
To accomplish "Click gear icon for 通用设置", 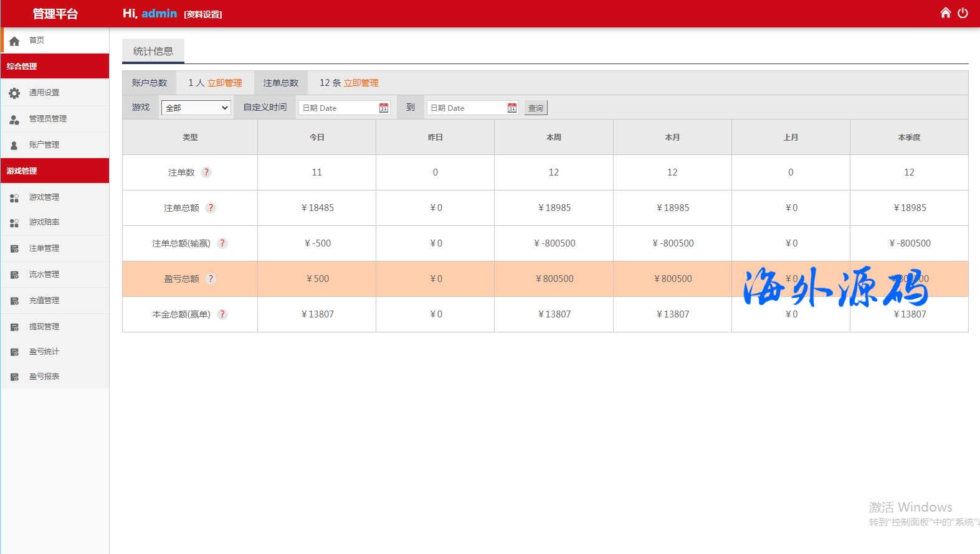I will pos(14,93).
